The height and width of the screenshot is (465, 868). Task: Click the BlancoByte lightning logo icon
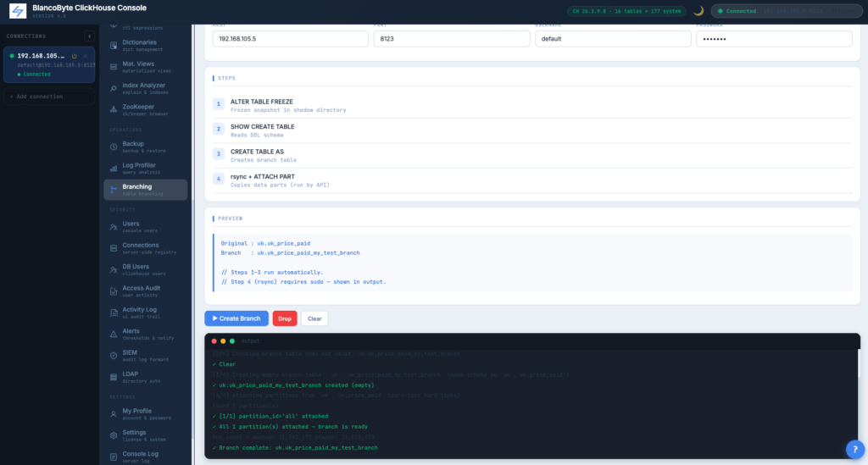[18, 10]
